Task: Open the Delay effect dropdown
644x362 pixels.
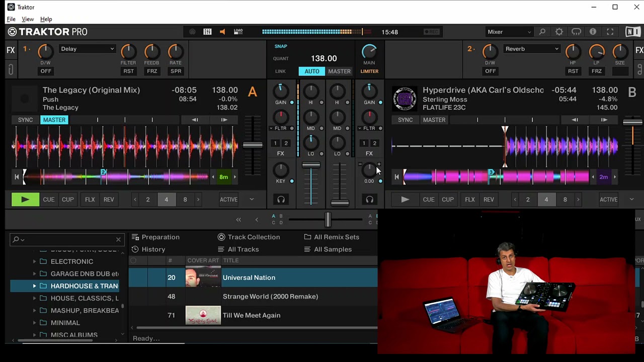Action: tap(87, 49)
